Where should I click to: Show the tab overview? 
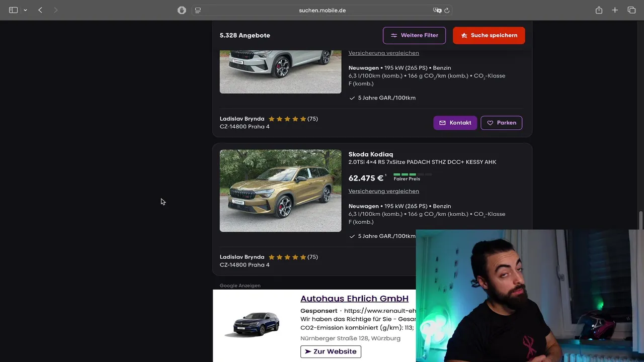[631, 10]
